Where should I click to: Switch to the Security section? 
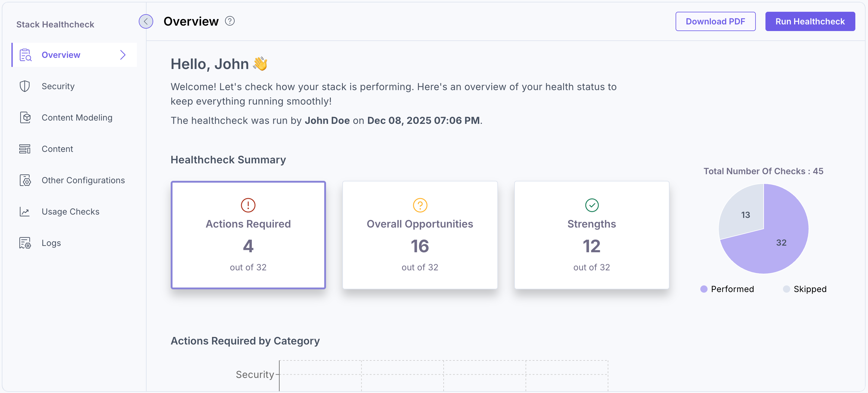click(58, 86)
